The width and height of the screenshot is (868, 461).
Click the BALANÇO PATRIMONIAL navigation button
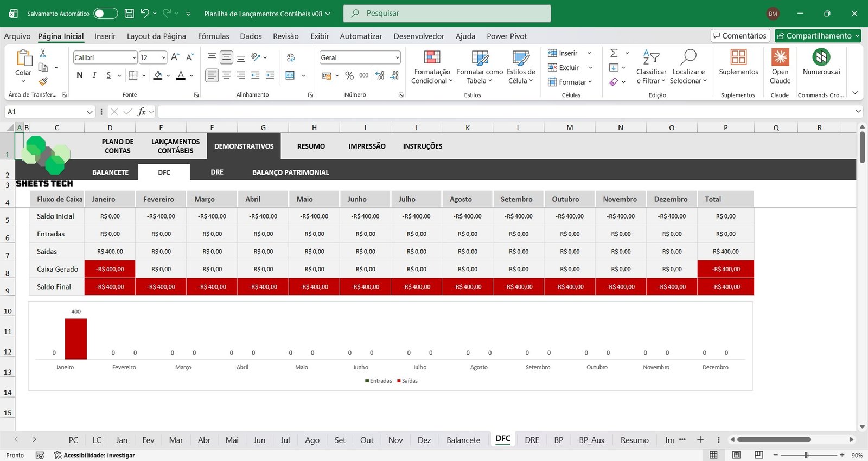point(290,172)
